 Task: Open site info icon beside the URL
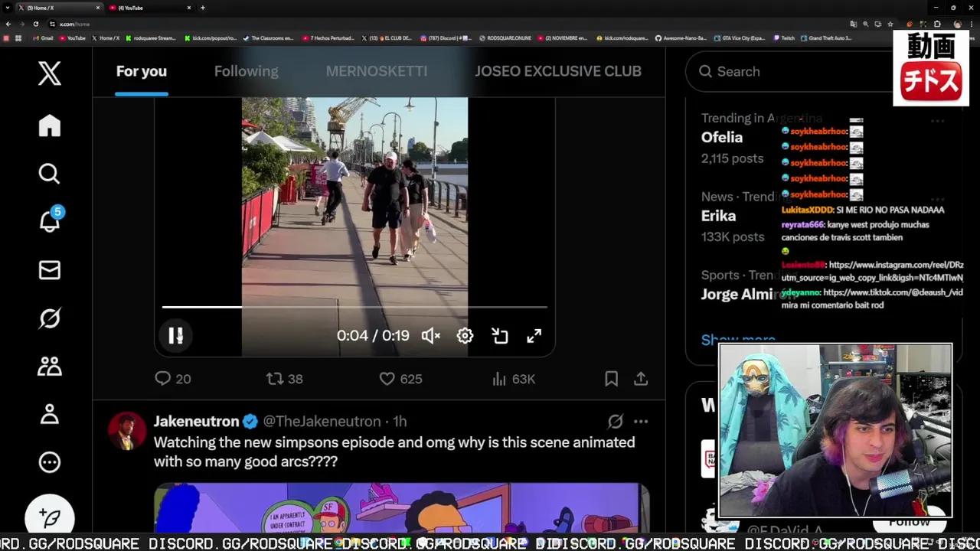point(53,24)
